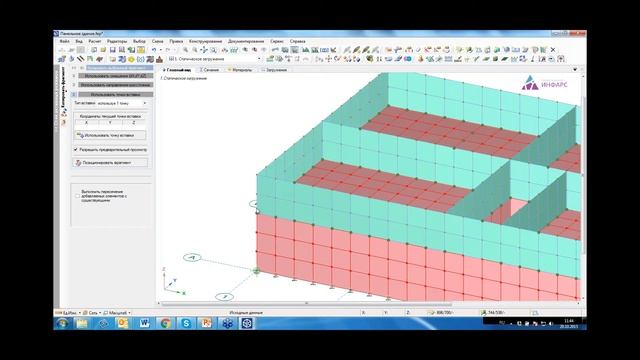Click the Undo arrow icon
The height and width of the screenshot is (360, 640).
pyautogui.click(x=154, y=50)
